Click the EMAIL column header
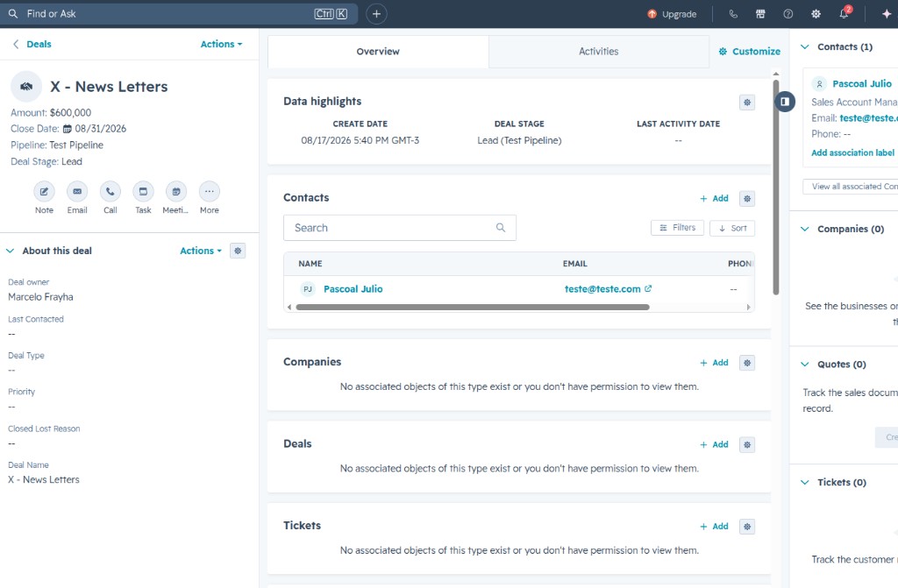 [x=575, y=264]
